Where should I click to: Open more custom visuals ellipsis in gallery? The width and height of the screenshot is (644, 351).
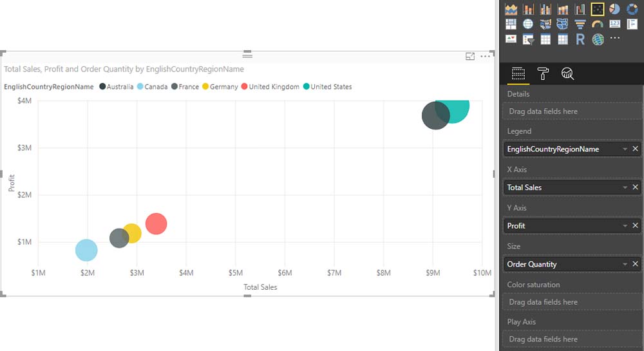pyautogui.click(x=615, y=39)
